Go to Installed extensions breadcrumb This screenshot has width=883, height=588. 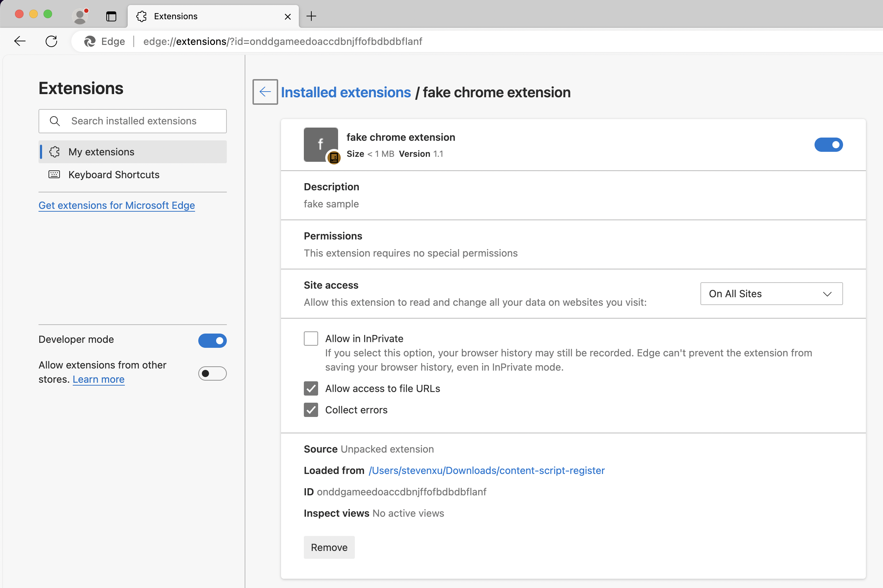coord(346,92)
